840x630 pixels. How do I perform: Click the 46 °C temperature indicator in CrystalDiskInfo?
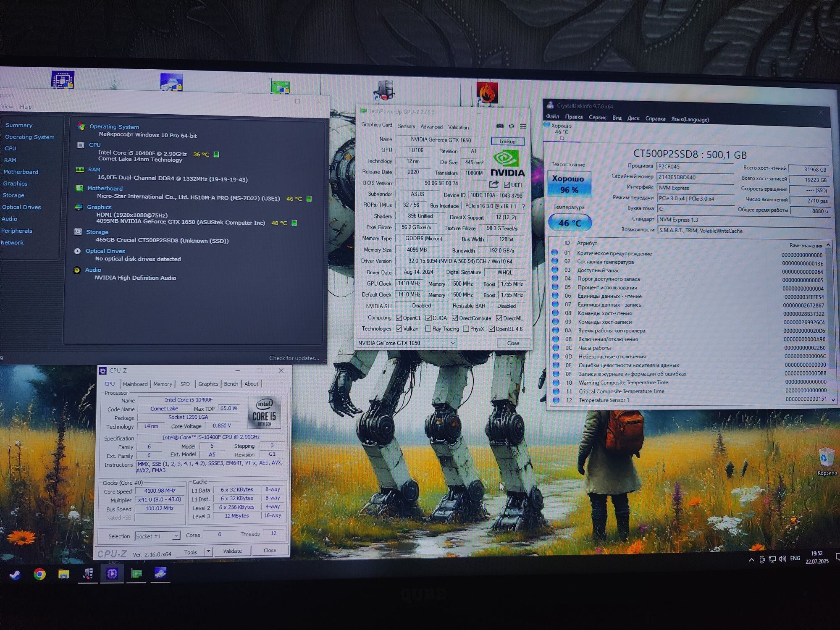point(570,223)
